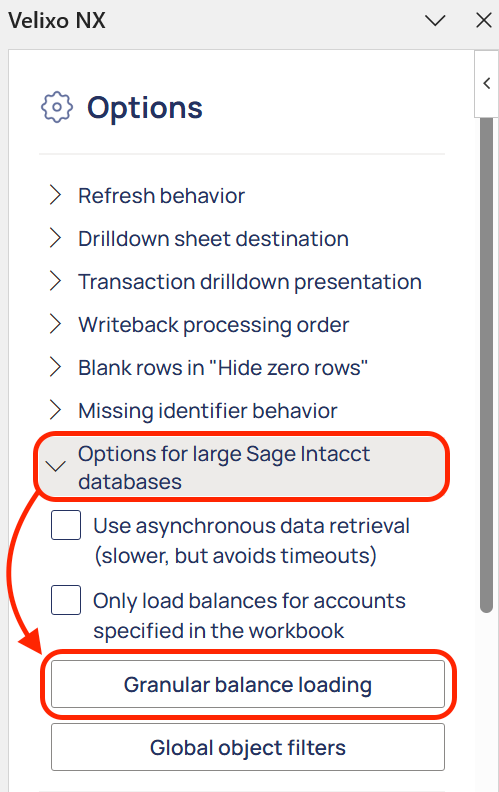Close the Velixo NX pane

[484, 21]
